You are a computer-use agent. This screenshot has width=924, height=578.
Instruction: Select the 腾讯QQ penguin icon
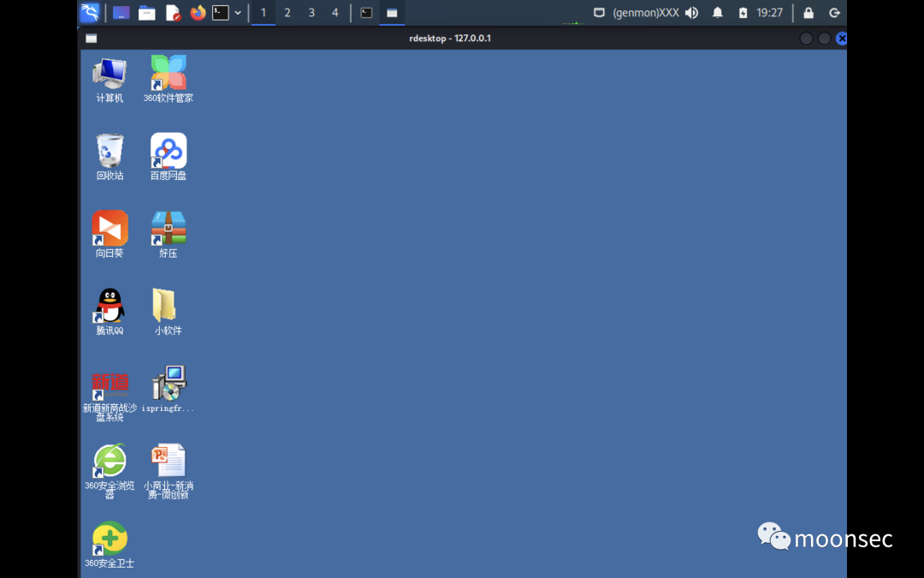pos(110,312)
